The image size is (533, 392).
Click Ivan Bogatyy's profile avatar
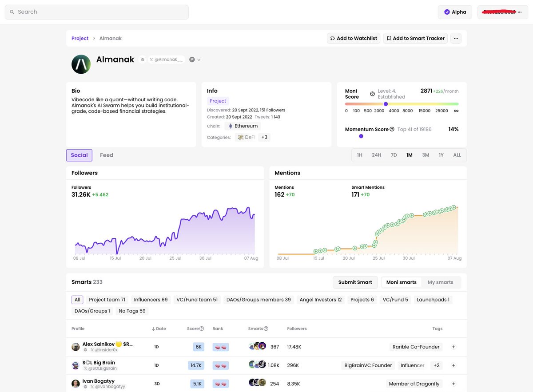[76, 384]
